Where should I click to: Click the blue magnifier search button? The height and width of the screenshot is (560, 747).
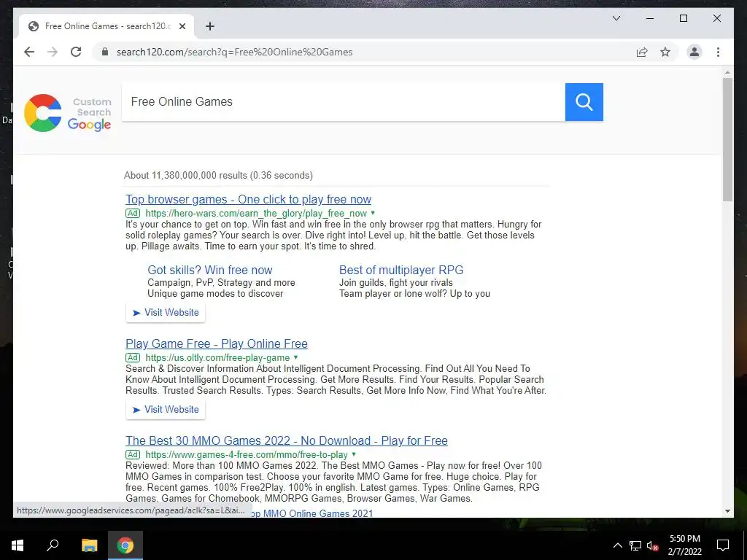click(x=584, y=102)
